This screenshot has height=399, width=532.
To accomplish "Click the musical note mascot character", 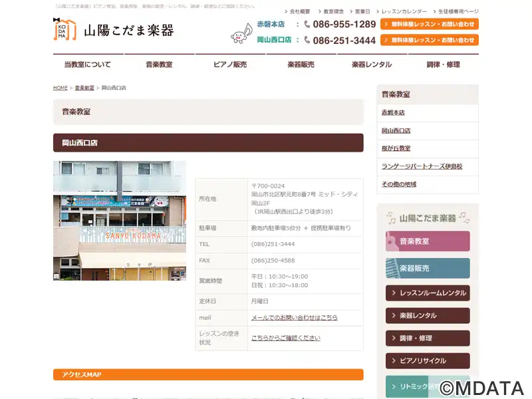I will tap(241, 33).
